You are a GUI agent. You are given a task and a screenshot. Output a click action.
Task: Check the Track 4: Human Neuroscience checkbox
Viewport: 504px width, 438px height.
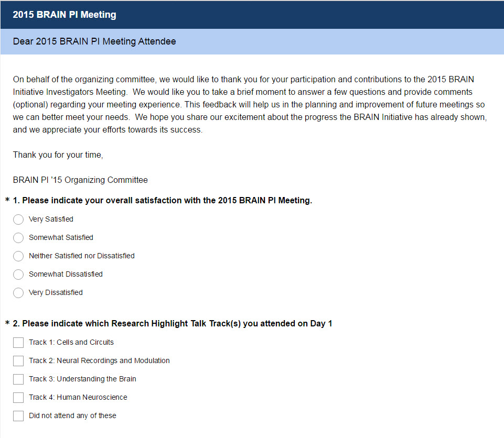pos(18,398)
